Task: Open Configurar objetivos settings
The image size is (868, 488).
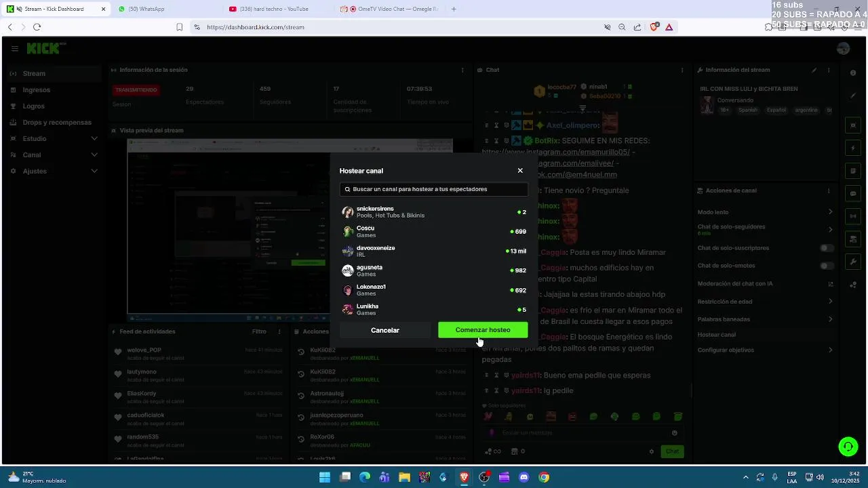Action: click(x=765, y=350)
